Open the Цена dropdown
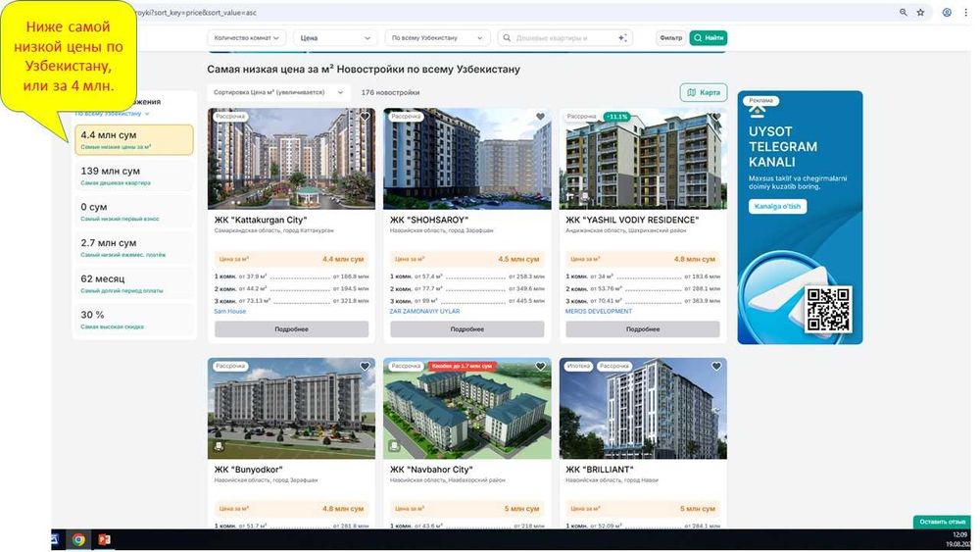Viewport: 980px width, 552px height. [335, 38]
